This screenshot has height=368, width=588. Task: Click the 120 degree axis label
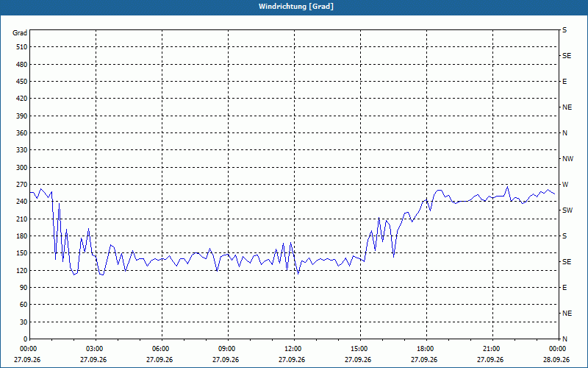22,271
